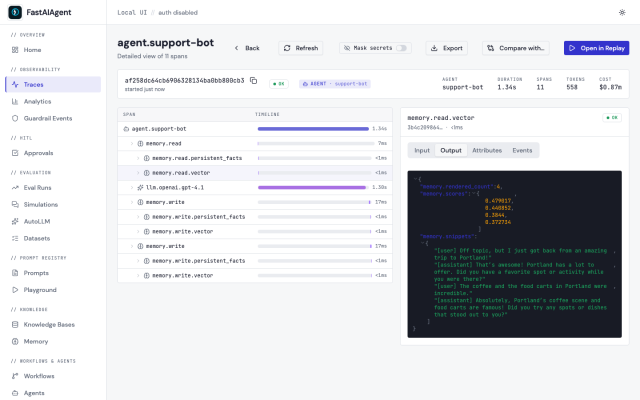
Task: Collapse the memory.scores JSON node
Action: (473, 193)
